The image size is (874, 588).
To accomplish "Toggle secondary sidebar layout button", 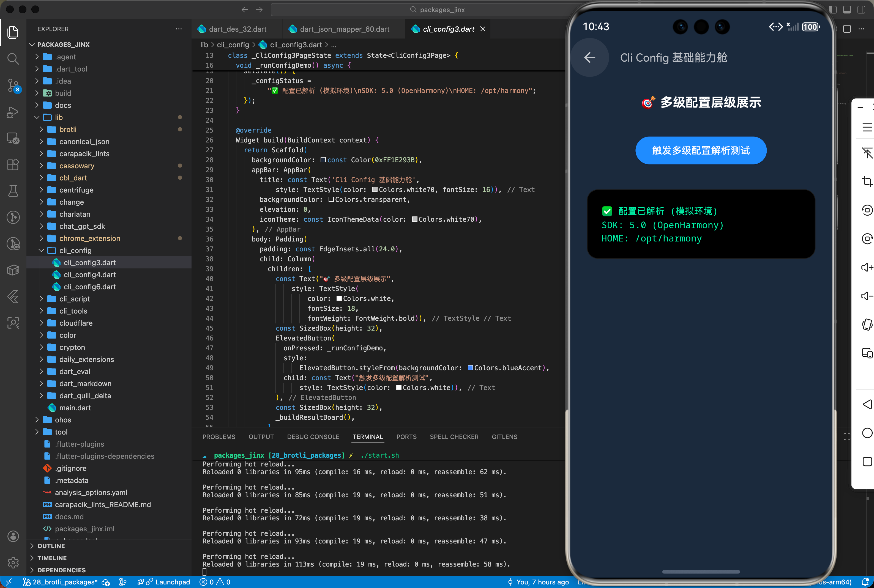I will 861,10.
